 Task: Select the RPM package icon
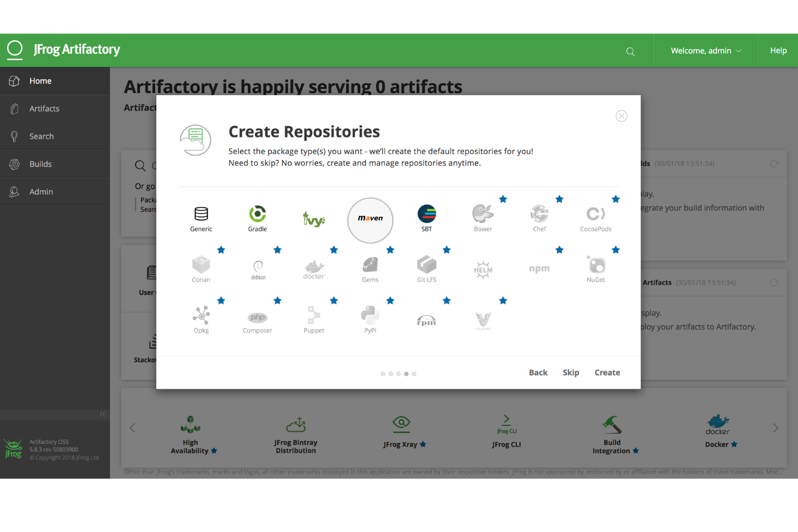pyautogui.click(x=426, y=321)
